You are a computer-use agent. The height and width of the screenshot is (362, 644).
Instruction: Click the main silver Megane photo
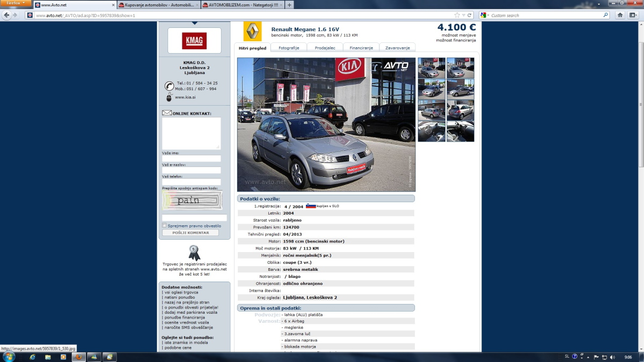pos(326,124)
